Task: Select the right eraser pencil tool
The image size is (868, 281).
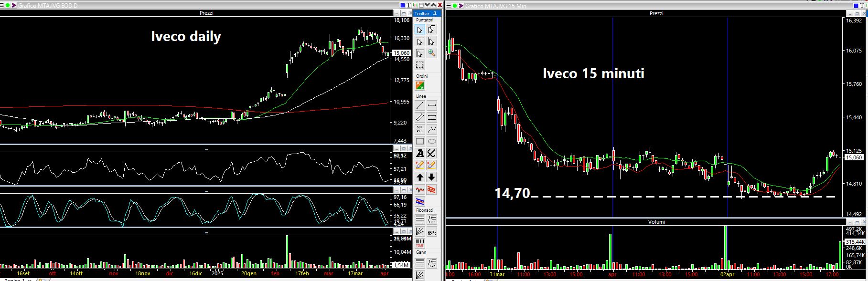Action: (x=431, y=165)
